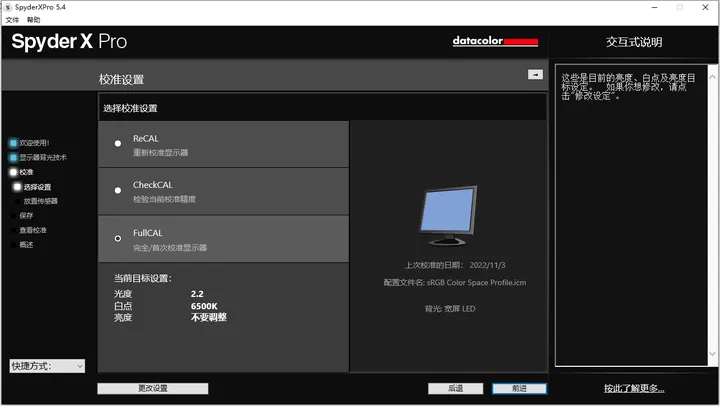Click the 6500K white point value

tap(204, 306)
